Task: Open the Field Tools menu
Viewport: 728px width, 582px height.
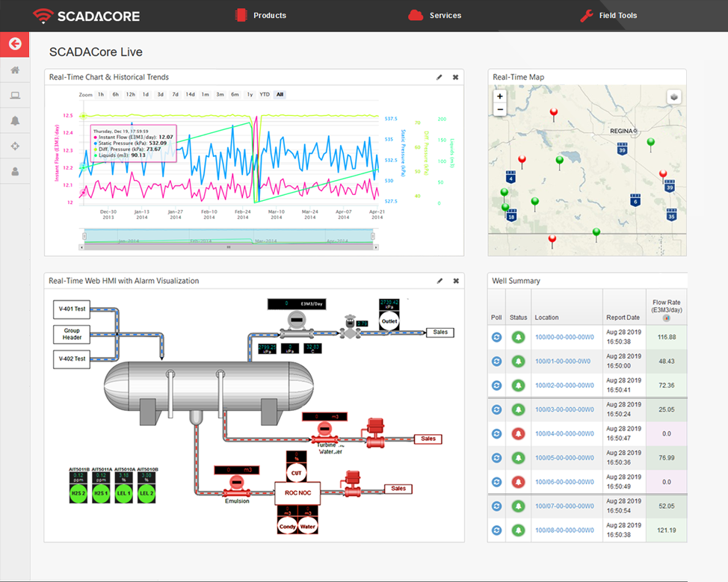Action: (617, 15)
